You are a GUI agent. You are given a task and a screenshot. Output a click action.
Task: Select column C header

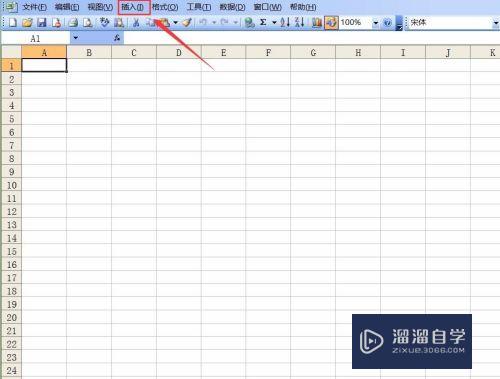click(x=134, y=52)
